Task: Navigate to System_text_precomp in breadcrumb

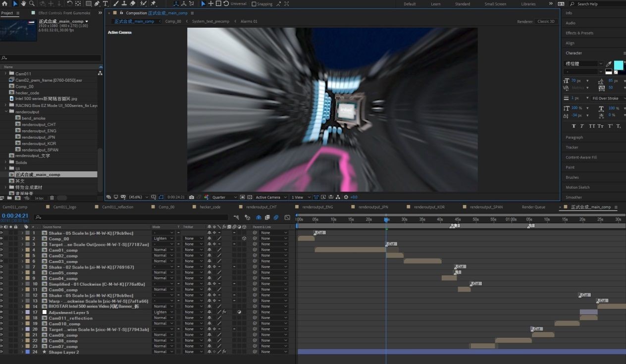Action: coord(210,21)
